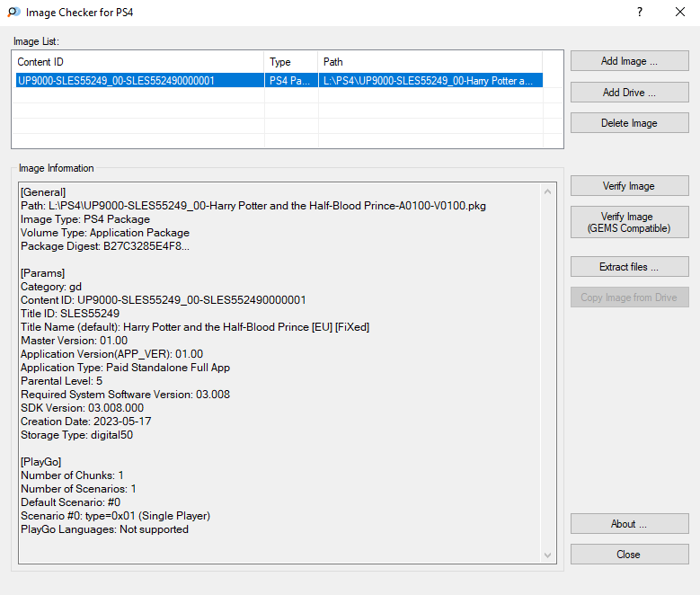Click the 'Image Type: PS4 Package' line

coord(85,219)
